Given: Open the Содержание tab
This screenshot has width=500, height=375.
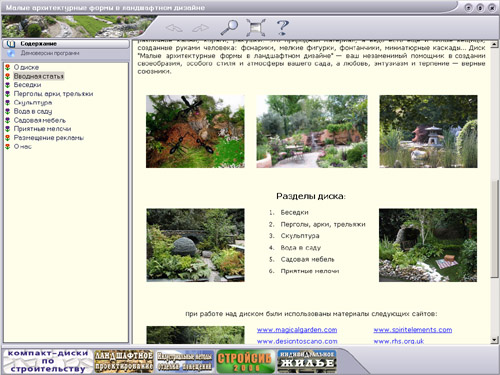Looking at the screenshot, I should [66, 44].
